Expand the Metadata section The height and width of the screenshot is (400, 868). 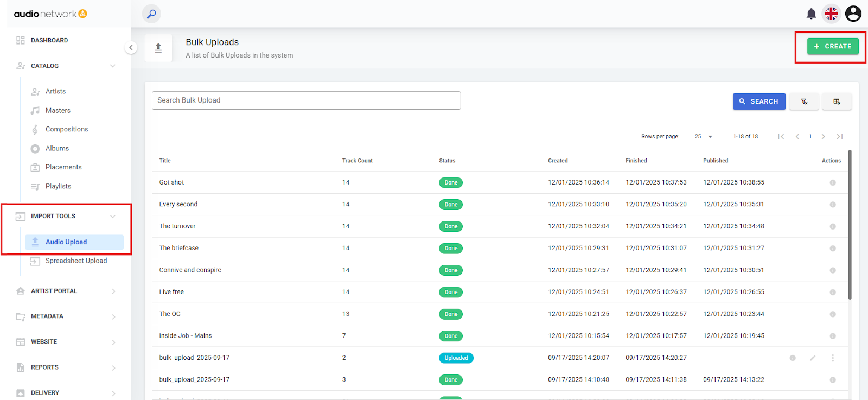click(113, 316)
